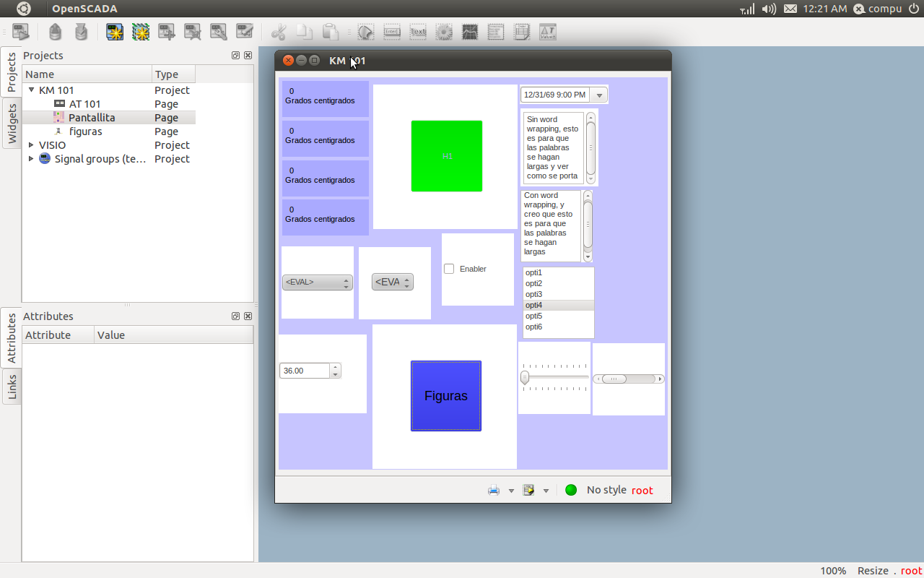Open the first <EVAL> combo box
The width and height of the screenshot is (924, 578).
[x=317, y=282]
